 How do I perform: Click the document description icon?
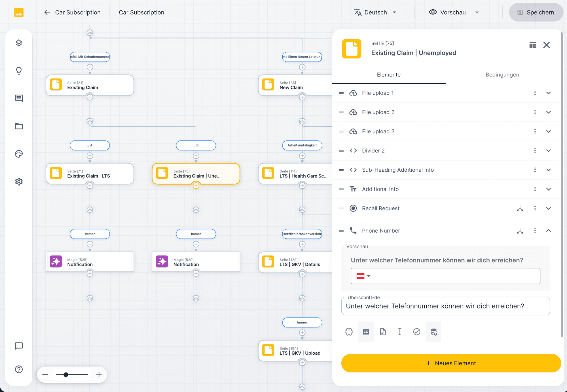(383, 332)
